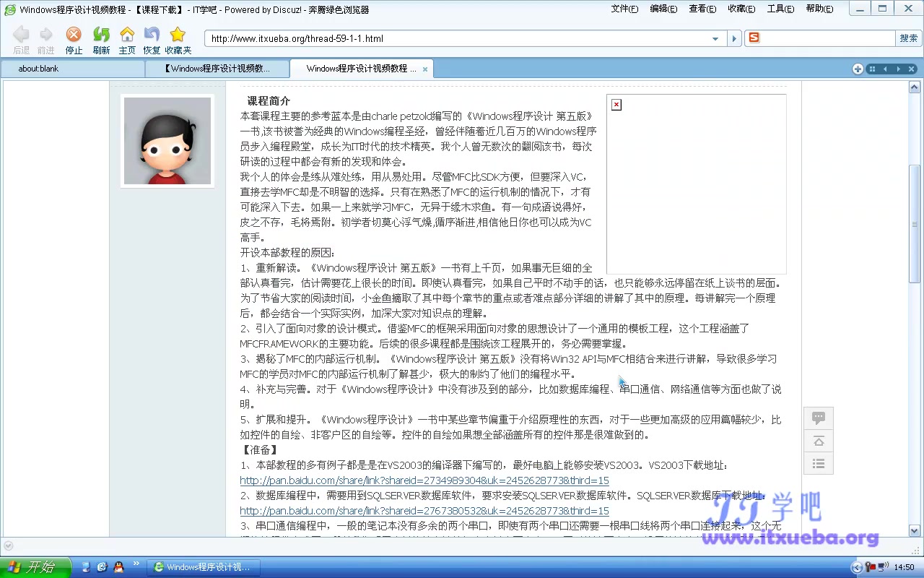Collapse the status bar with the down arrow
The width and height of the screenshot is (924, 578).
[x=7, y=545]
